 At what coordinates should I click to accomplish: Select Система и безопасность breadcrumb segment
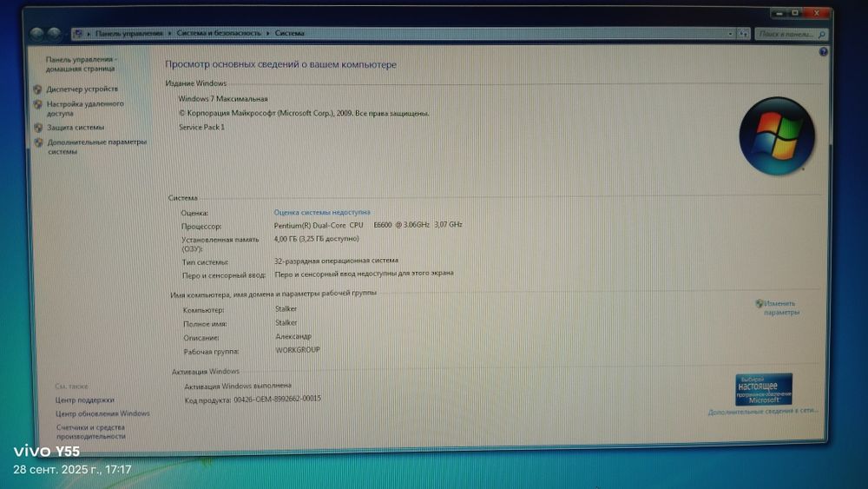[x=218, y=33]
